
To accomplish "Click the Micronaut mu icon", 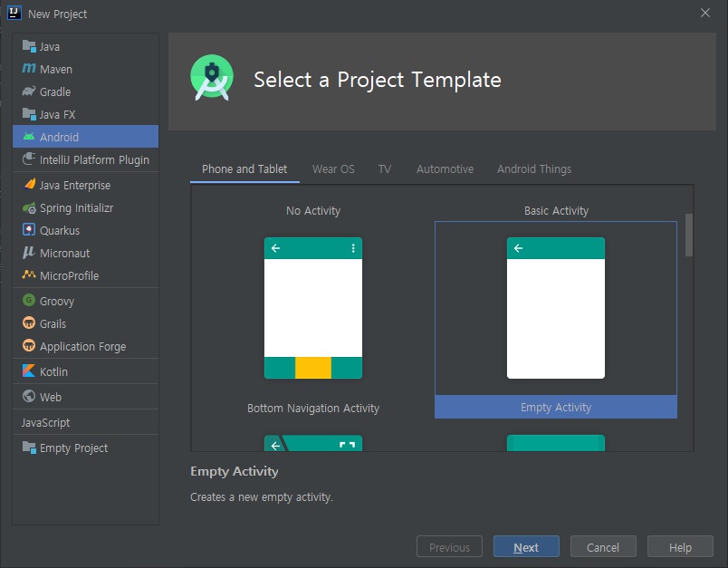I will [x=29, y=253].
